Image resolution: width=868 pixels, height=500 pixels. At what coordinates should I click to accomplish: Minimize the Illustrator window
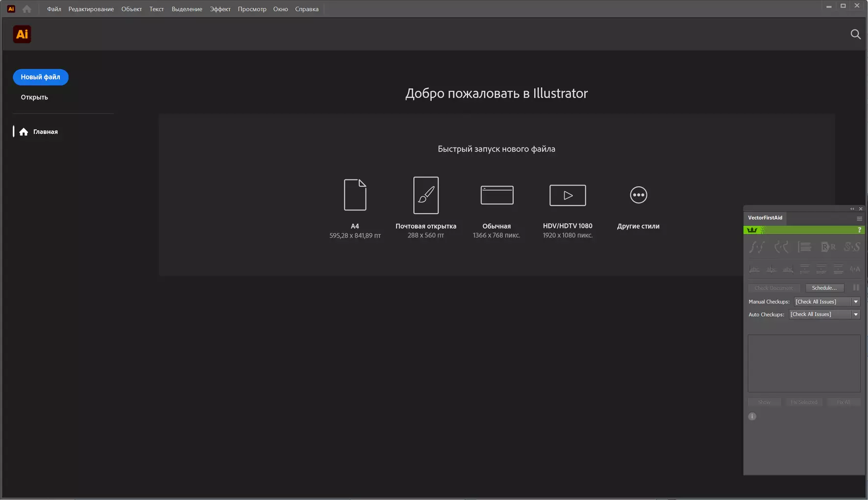pos(829,6)
